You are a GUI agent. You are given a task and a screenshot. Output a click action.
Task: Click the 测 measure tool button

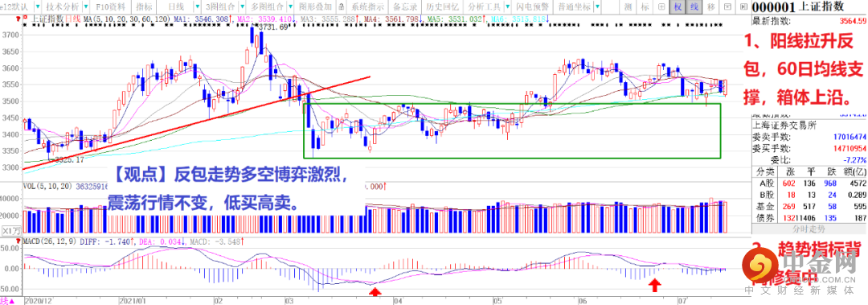point(628,6)
